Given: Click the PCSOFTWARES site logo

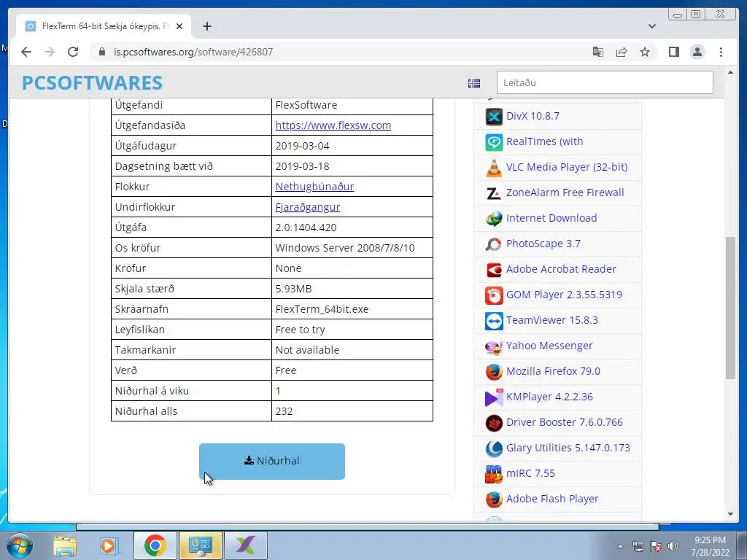Looking at the screenshot, I should tap(92, 83).
